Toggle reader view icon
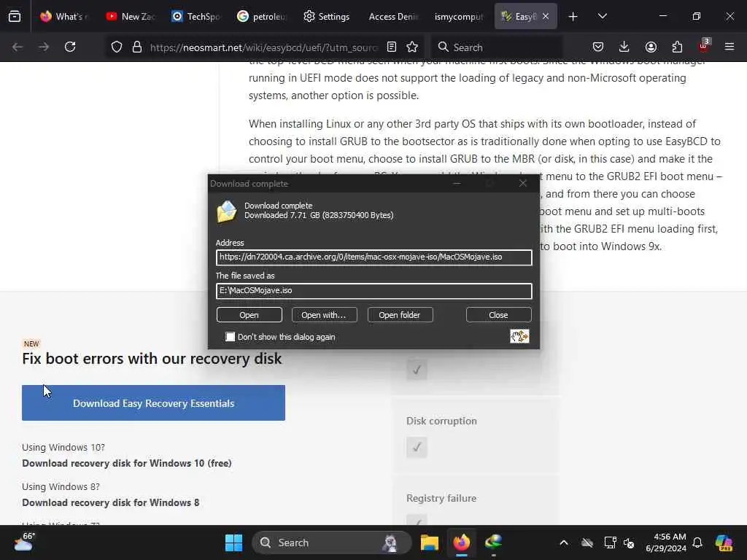Screen dimensions: 747x560 click(392, 47)
